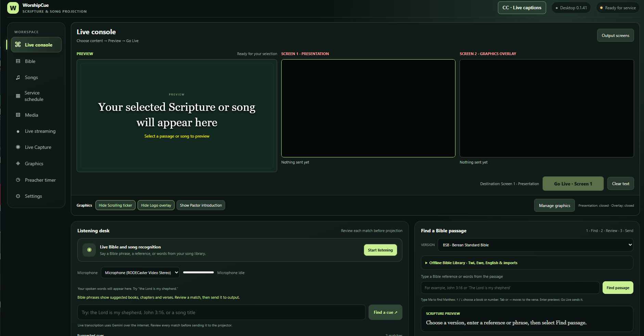Click the Settings gear icon
The width and height of the screenshot is (644, 336).
pyautogui.click(x=18, y=196)
